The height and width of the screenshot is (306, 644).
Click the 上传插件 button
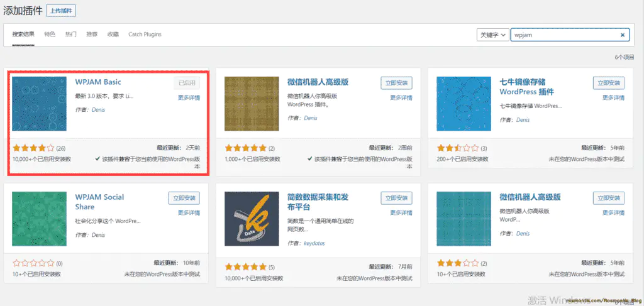click(x=61, y=11)
